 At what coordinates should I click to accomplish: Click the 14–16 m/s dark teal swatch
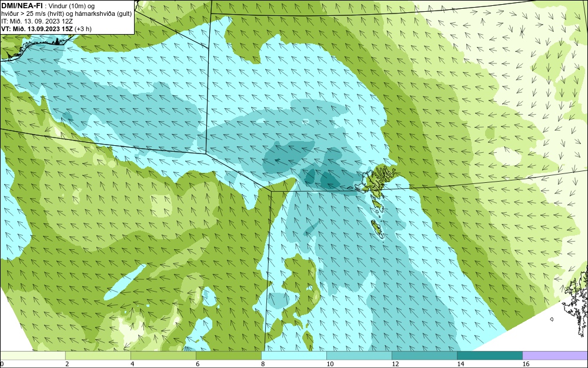coord(489,355)
